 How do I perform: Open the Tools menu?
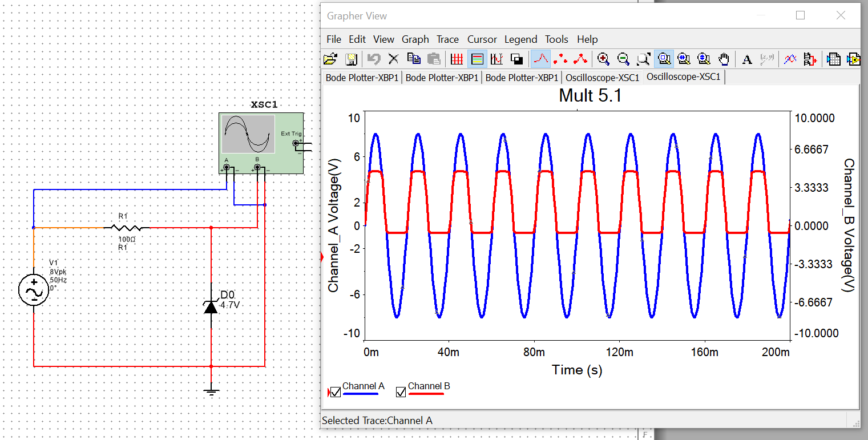point(556,39)
